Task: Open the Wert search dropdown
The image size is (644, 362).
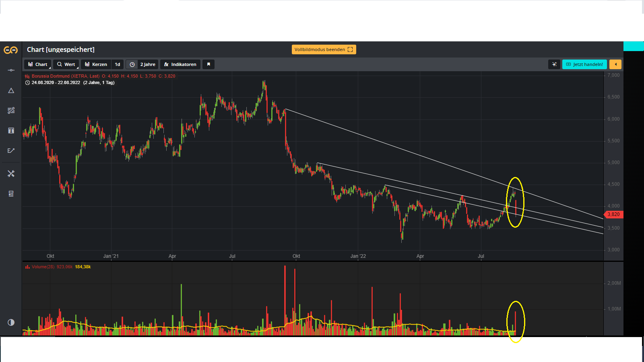Action: coord(66,64)
